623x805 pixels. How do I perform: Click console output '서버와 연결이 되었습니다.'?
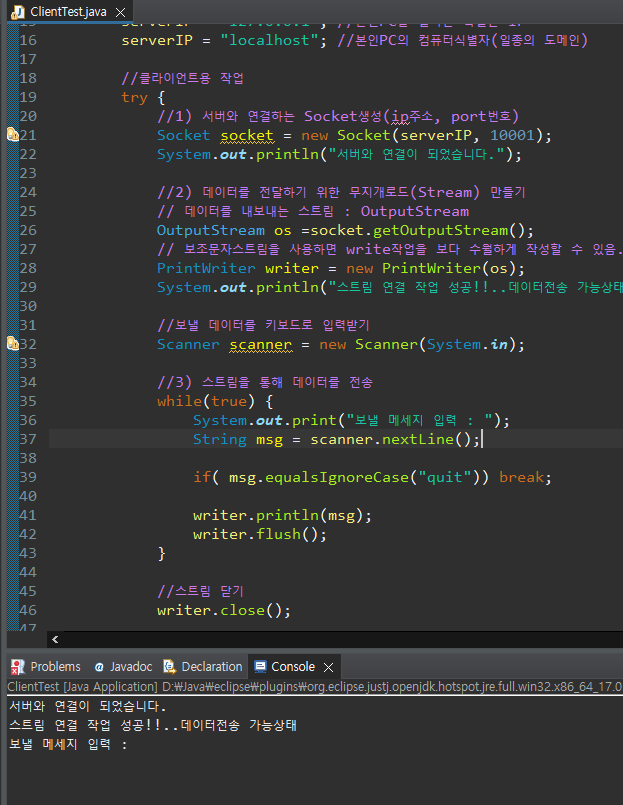[x=88, y=706]
